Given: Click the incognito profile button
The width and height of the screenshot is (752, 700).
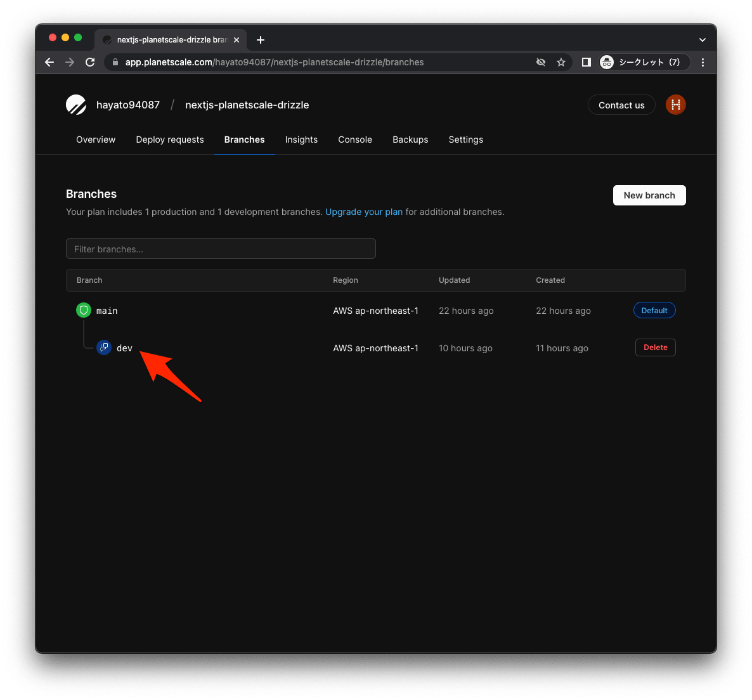Looking at the screenshot, I should (x=644, y=62).
